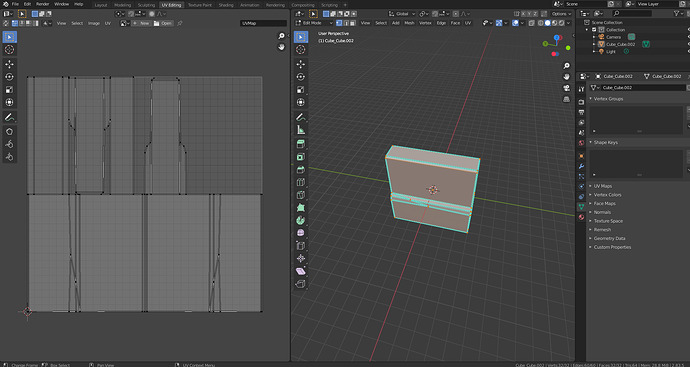Enable face select mode in 3D viewport
Viewport: 690px width, 367px height.
click(x=352, y=23)
